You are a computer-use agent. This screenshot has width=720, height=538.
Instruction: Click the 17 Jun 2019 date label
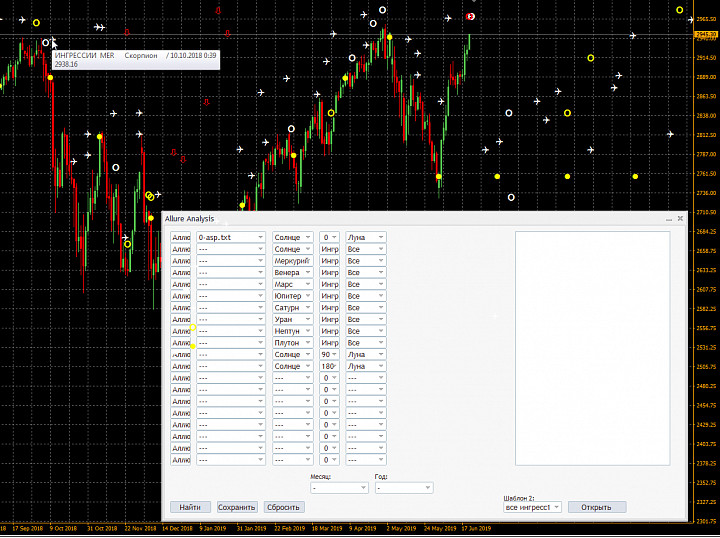tap(476, 528)
